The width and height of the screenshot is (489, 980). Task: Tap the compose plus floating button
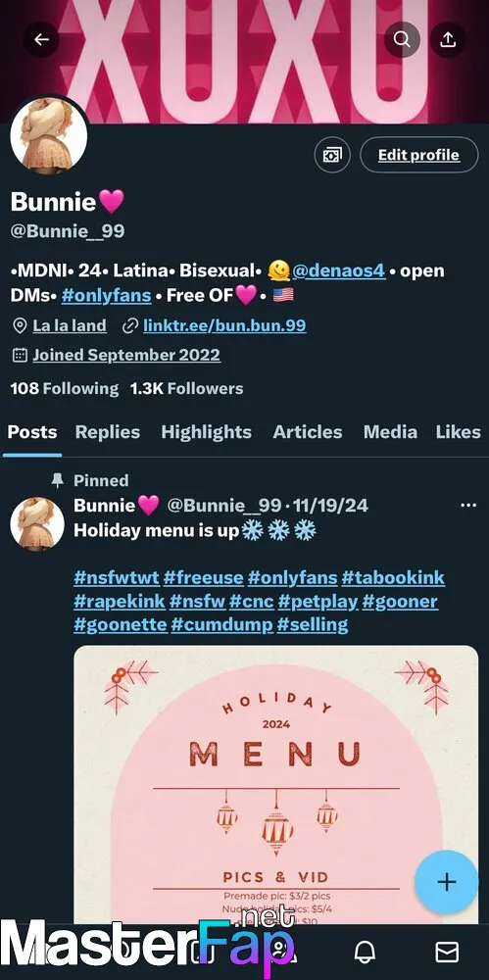click(446, 881)
